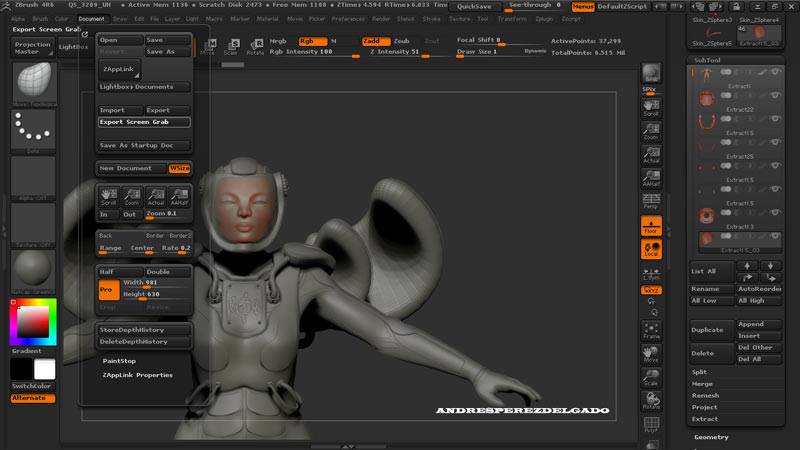Toggle Perspective mode
The width and height of the screenshot is (800, 450).
tap(651, 202)
